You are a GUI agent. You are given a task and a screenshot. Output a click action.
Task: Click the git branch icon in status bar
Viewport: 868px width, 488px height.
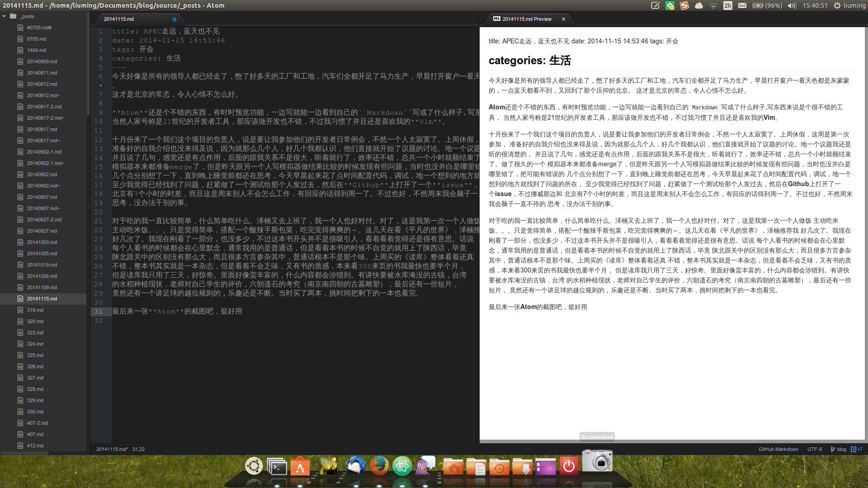coord(833,449)
